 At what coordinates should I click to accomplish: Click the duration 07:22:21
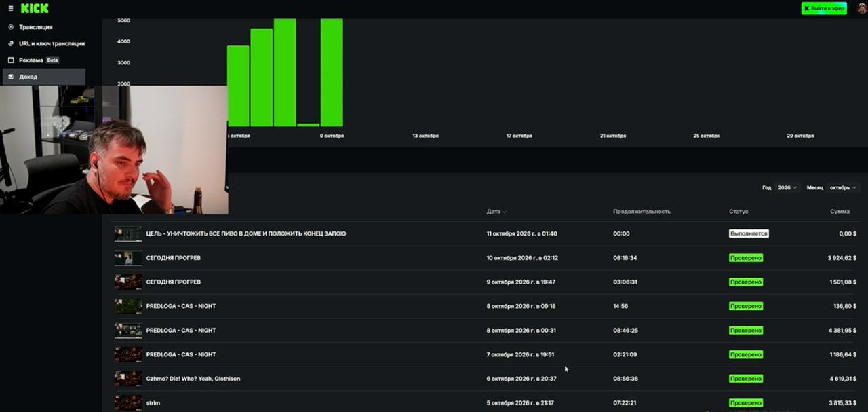(625, 403)
